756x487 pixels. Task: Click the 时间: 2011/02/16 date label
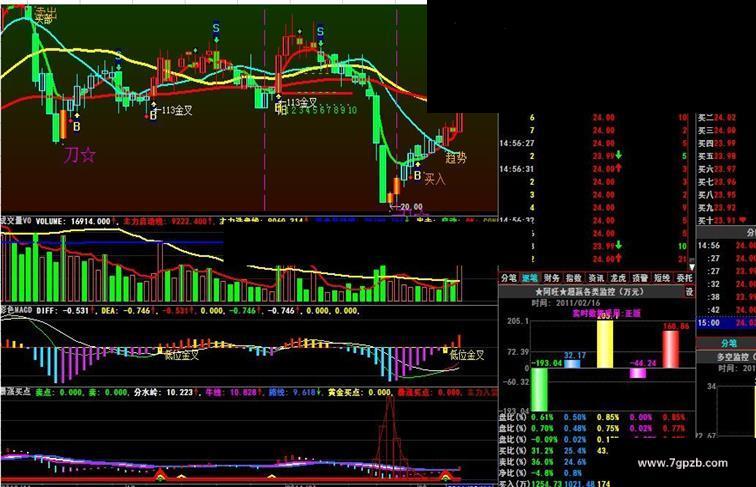click(x=565, y=303)
